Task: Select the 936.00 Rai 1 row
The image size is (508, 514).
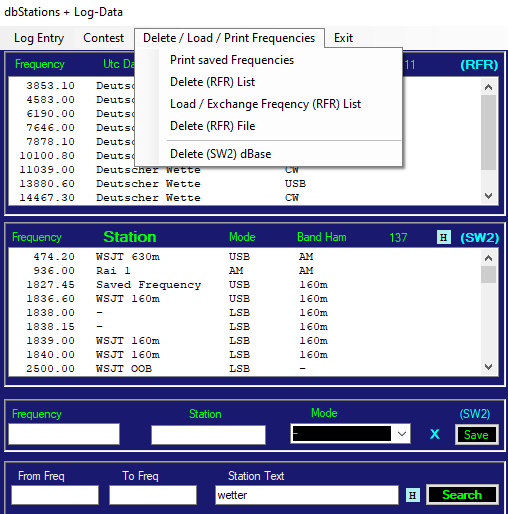Action: point(245,271)
